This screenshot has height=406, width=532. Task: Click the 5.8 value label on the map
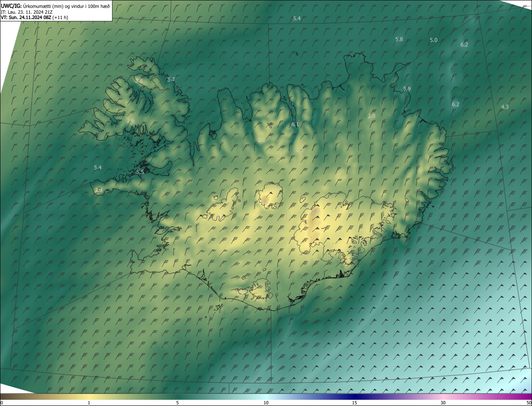[x=399, y=39]
